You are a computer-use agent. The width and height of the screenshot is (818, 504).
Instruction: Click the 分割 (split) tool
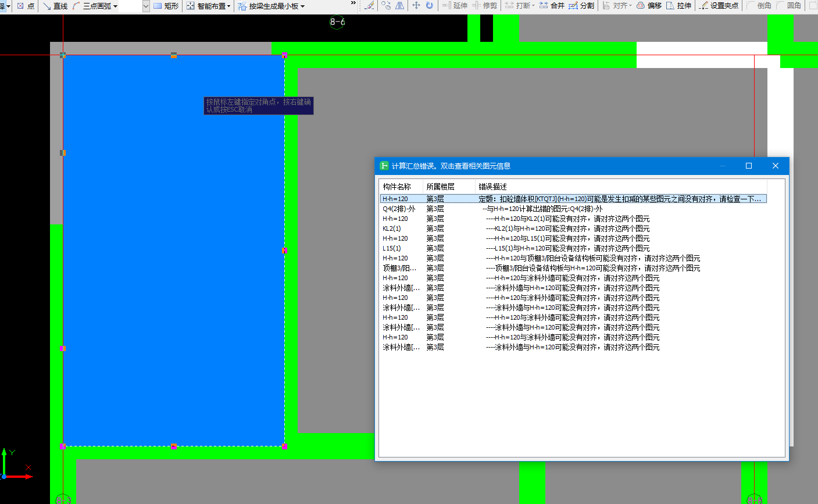(x=581, y=6)
